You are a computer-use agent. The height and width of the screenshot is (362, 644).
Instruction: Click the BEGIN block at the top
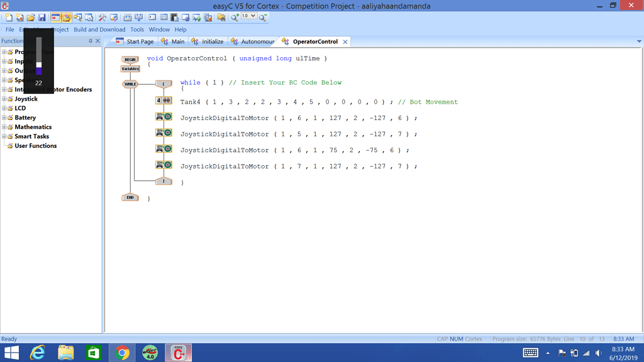tap(130, 58)
